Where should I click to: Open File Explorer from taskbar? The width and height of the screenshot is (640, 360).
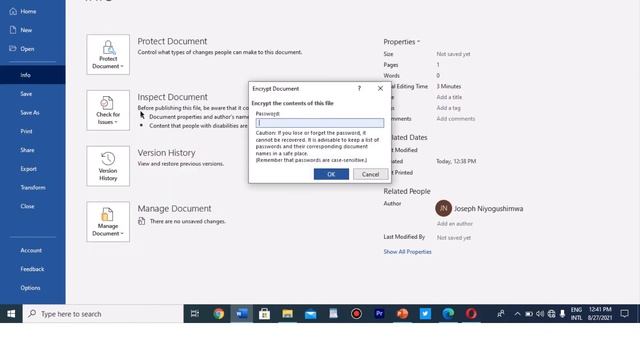[287, 313]
